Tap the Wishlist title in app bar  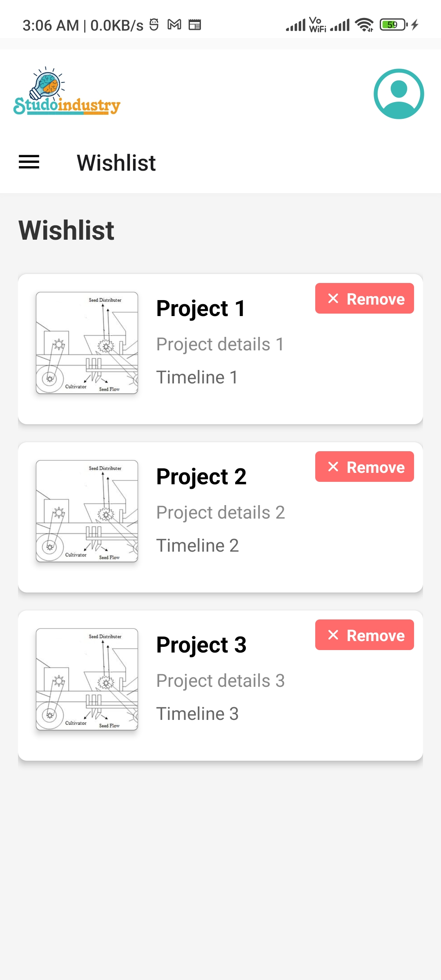[x=116, y=163]
